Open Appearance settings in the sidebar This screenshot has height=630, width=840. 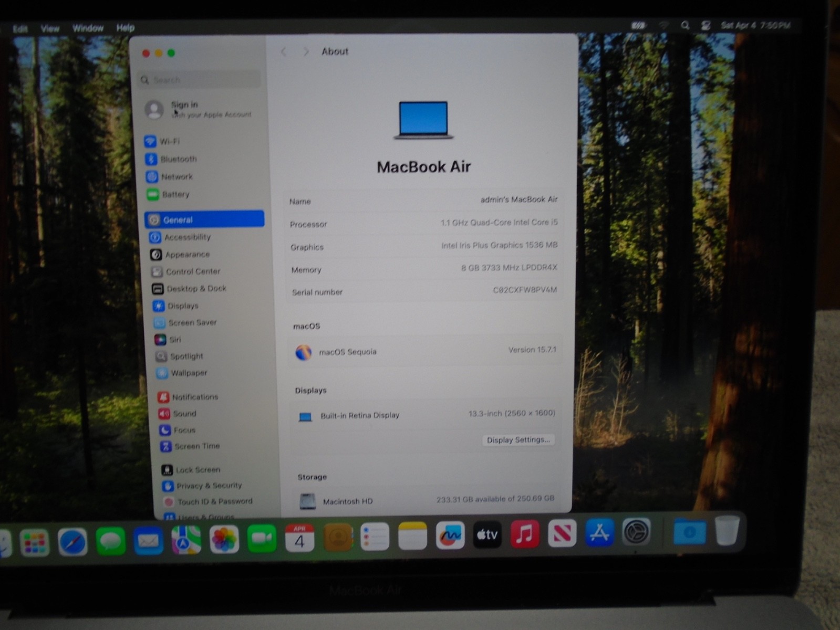click(180, 255)
